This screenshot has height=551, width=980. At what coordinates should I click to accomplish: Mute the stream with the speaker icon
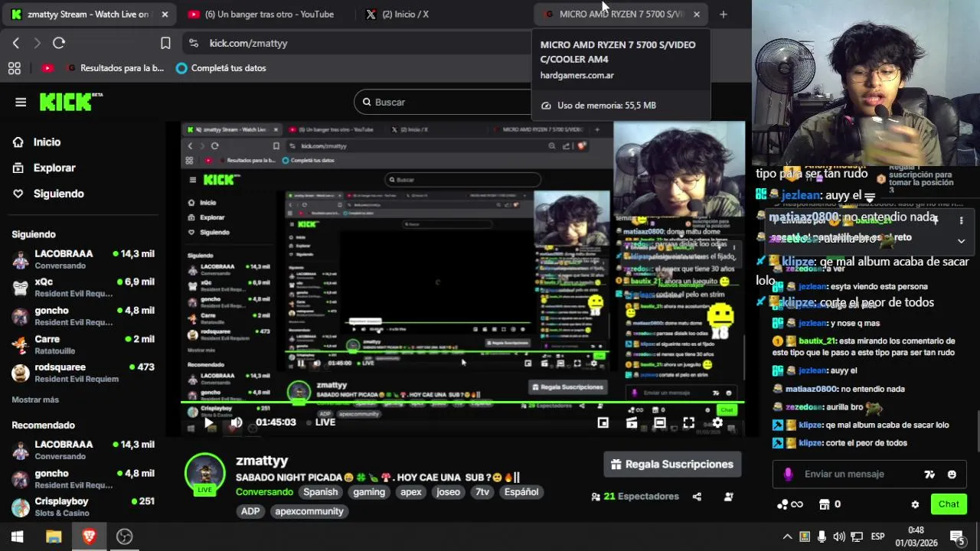click(237, 422)
